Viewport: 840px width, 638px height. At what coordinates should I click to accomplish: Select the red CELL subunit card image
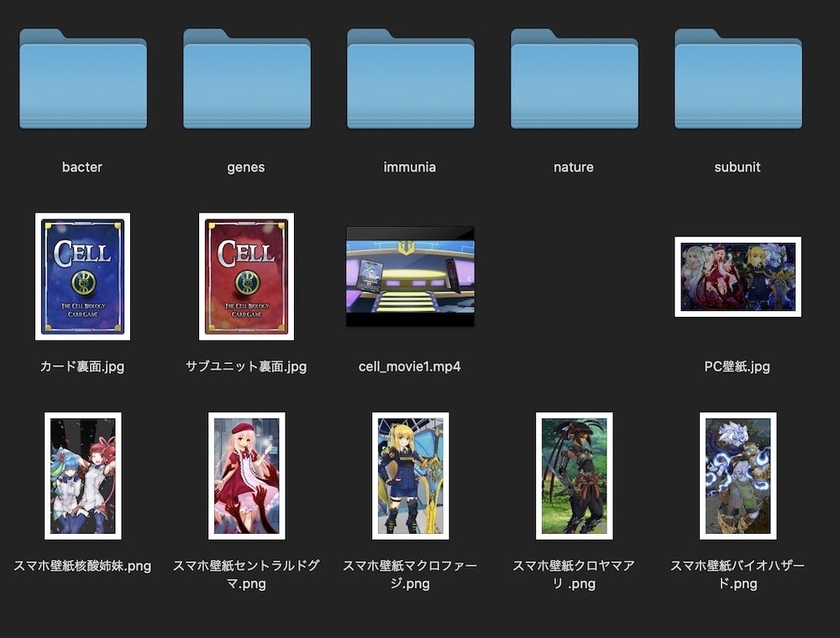pos(246,277)
